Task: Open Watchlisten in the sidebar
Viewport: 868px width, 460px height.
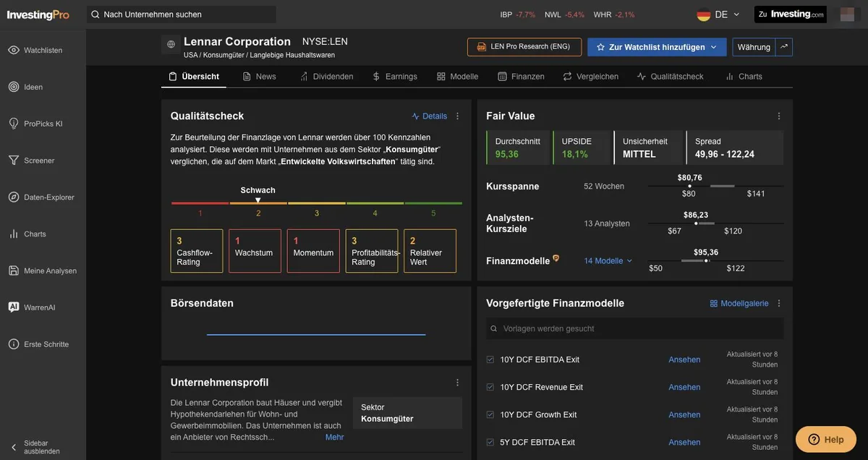Action: click(x=35, y=50)
